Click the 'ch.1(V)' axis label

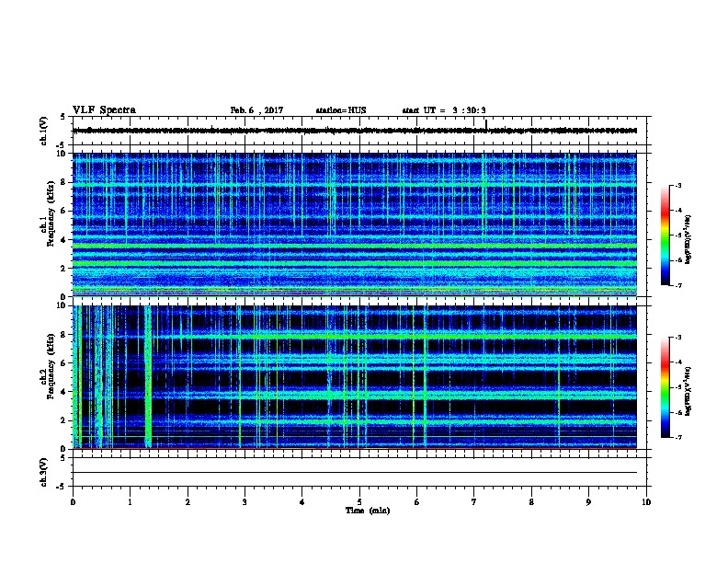pos(43,131)
